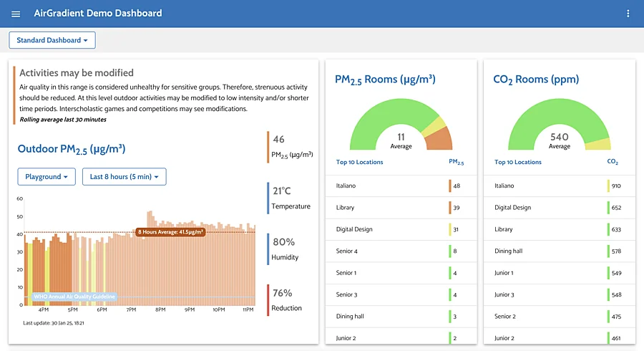Expand the Standard Dashboard dropdown
644x351 pixels.
[x=52, y=40]
